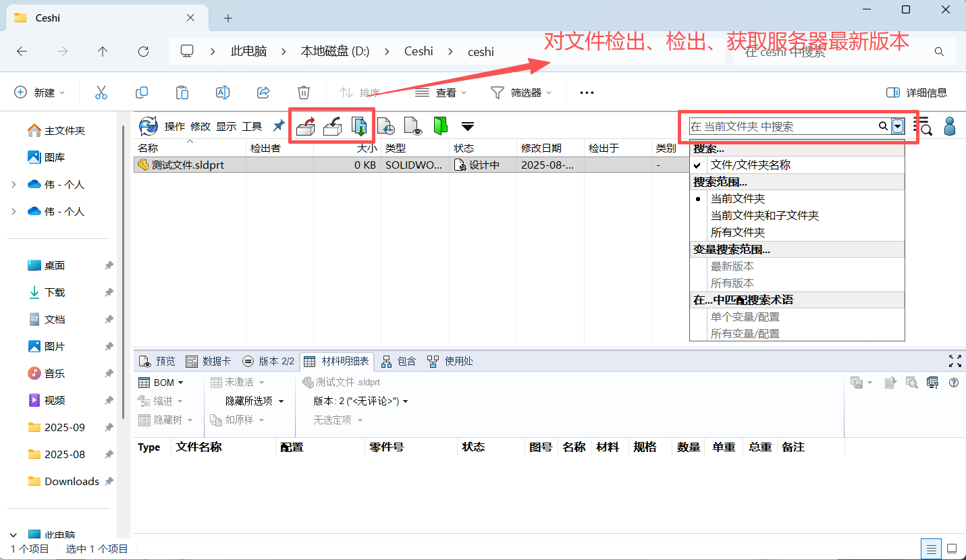Click the 零件号 column header in BOM table
The height and width of the screenshot is (560, 966).
click(410, 447)
